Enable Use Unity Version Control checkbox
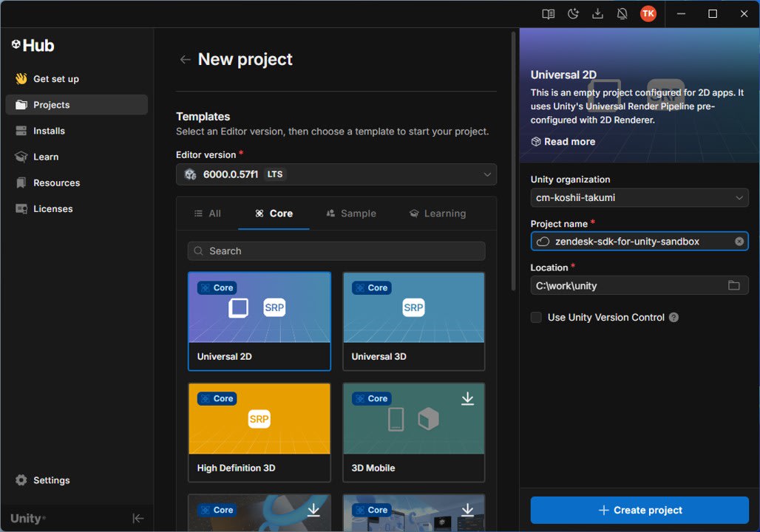Viewport: 760px width, 532px height. click(x=536, y=318)
